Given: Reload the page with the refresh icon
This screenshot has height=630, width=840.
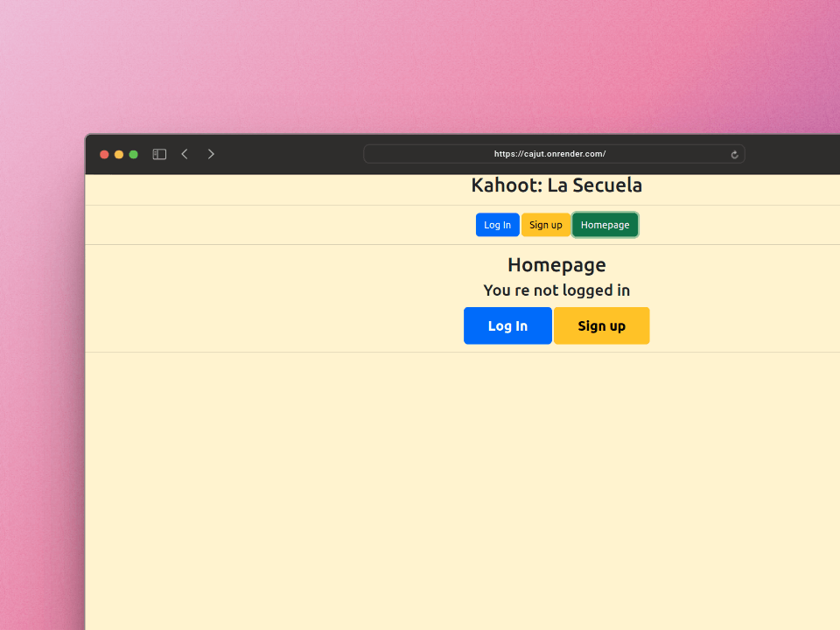Looking at the screenshot, I should click(x=734, y=154).
